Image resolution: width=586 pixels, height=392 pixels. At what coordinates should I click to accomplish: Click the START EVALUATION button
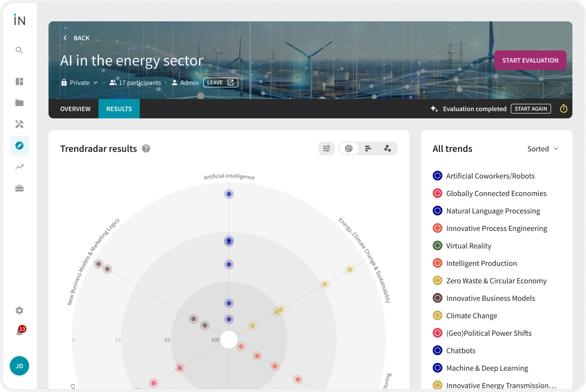530,60
